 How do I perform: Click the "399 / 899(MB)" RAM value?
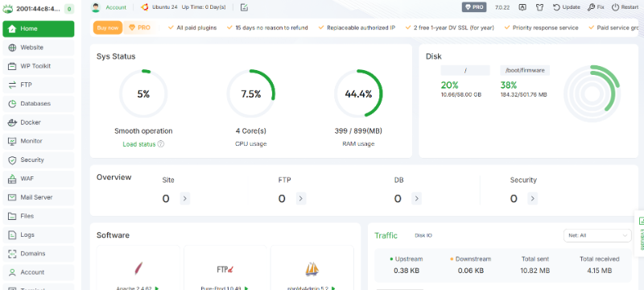click(x=358, y=131)
